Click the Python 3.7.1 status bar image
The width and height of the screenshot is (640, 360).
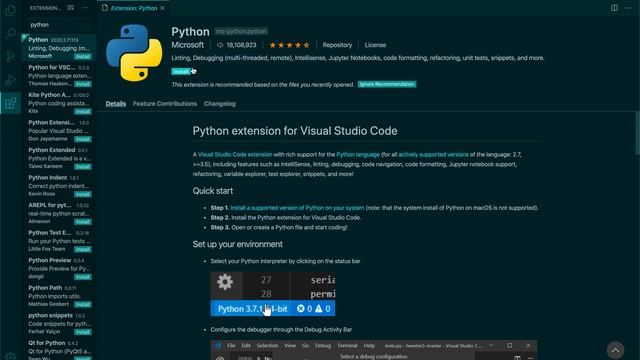pos(273,294)
